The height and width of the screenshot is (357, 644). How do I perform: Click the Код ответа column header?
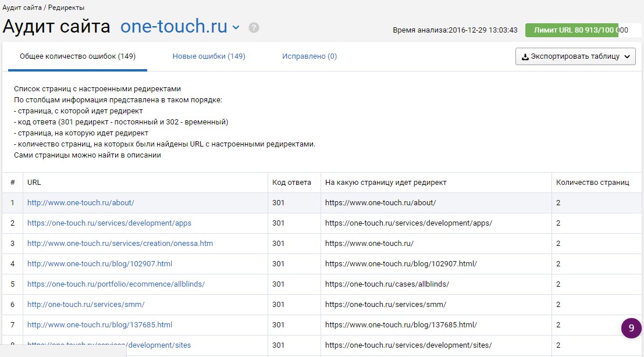pos(291,182)
